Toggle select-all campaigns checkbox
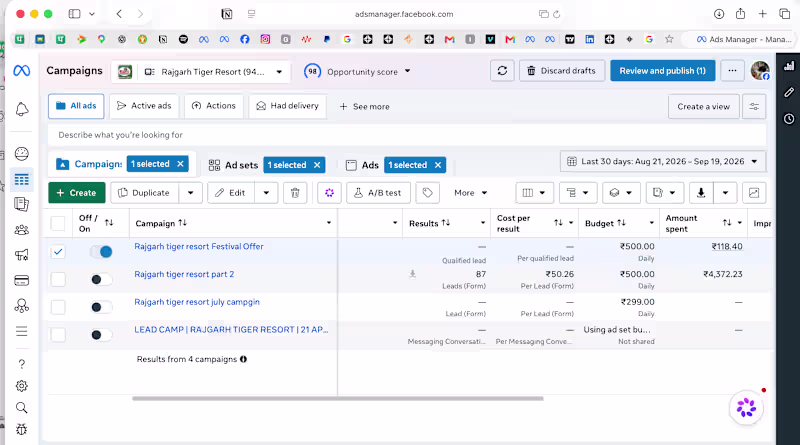Image resolution: width=800 pixels, height=445 pixels. (58, 224)
